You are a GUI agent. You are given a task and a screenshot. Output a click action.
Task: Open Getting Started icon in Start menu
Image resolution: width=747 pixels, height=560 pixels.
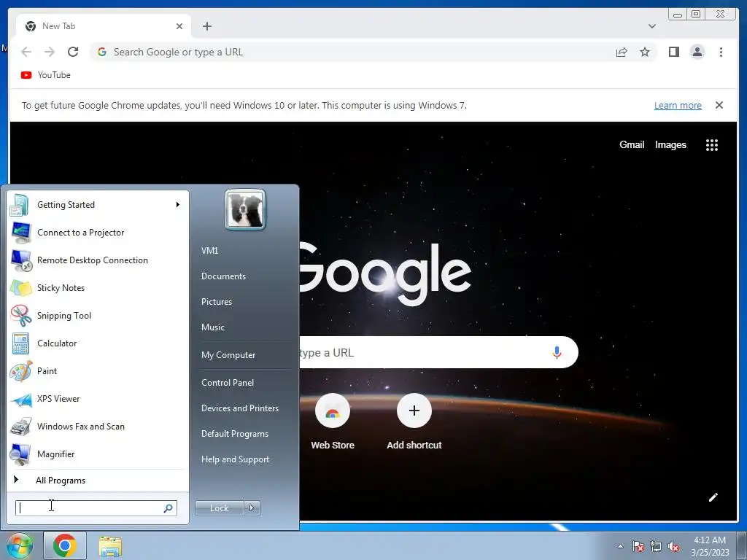coord(20,205)
